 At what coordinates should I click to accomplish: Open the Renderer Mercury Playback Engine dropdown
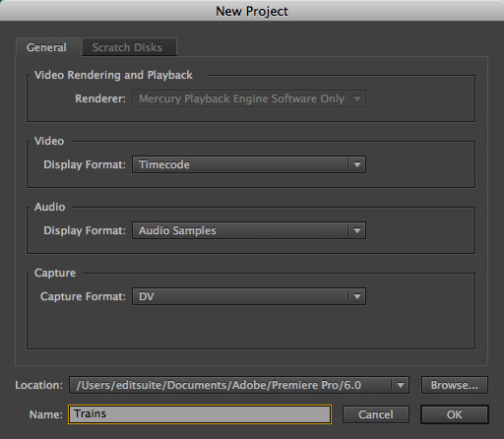click(249, 98)
